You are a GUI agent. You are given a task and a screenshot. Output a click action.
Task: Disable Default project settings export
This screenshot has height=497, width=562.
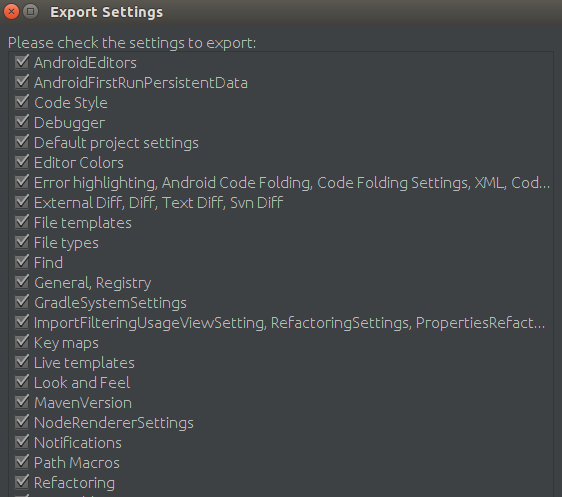(22, 142)
